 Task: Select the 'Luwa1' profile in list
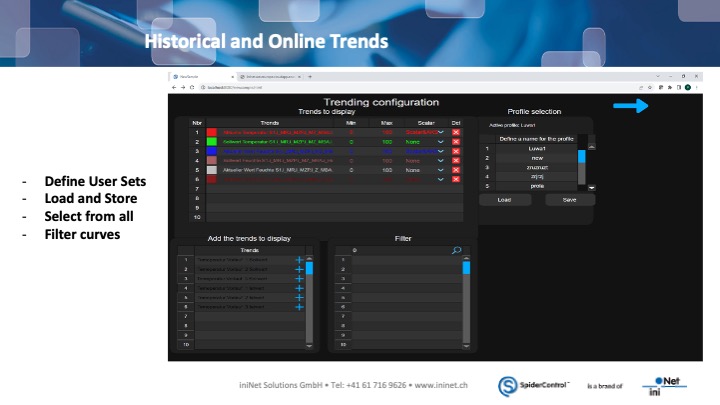coord(536,148)
